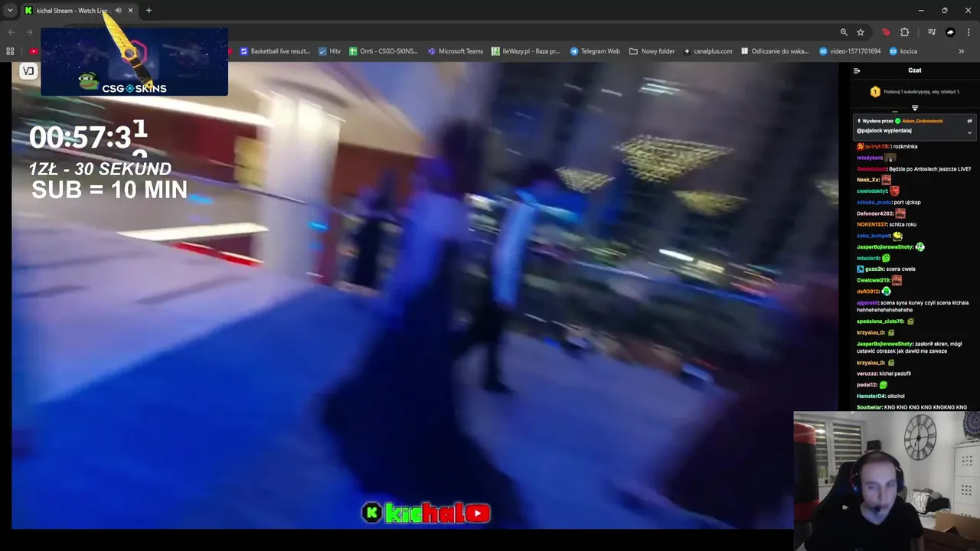Viewport: 980px width, 551px height.
Task: Open the Orrti - CSGO-SKINS bookmark
Action: (x=384, y=51)
